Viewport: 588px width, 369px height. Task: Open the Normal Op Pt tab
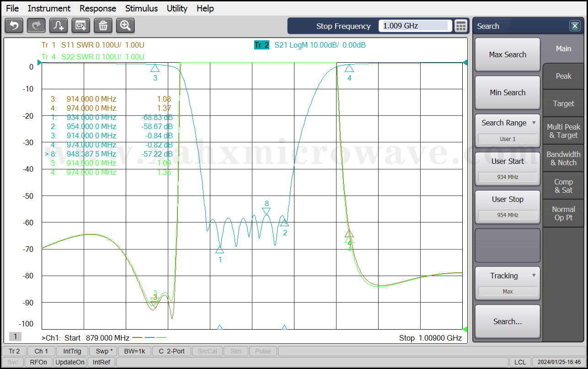coord(563,213)
